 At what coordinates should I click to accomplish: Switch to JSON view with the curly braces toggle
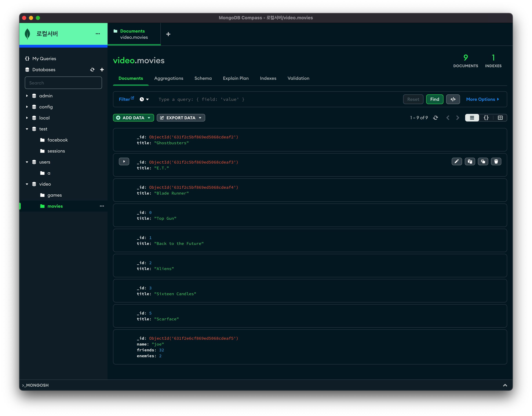(x=486, y=118)
